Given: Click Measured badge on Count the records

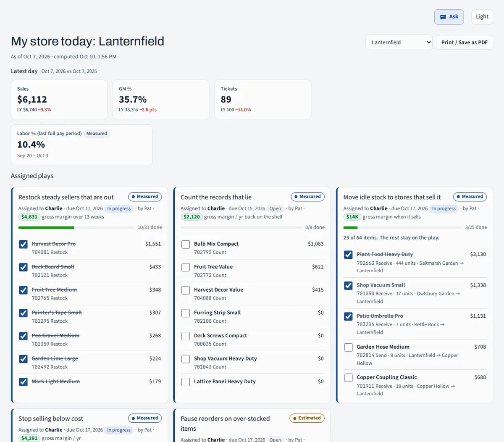Looking at the screenshot, I should [307, 197].
